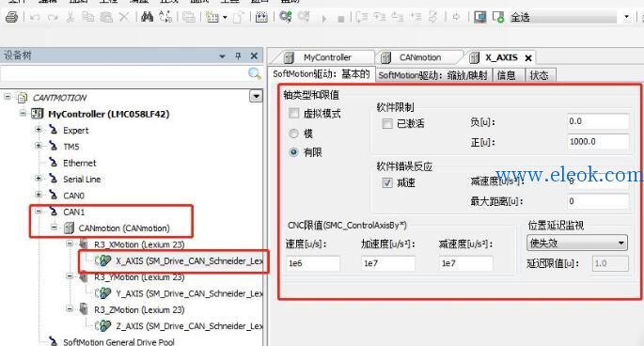Open the 设备树 panel dropdown arrow

click(x=222, y=55)
